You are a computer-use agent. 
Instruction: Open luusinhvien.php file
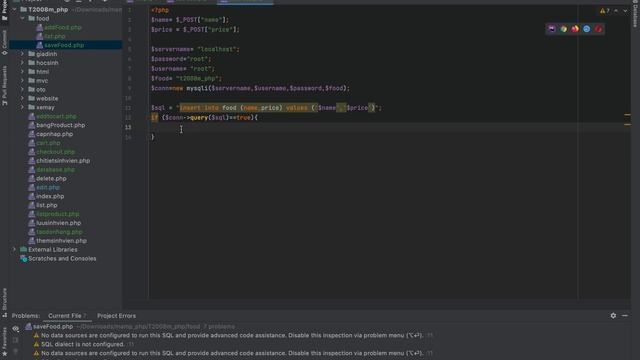point(58,223)
